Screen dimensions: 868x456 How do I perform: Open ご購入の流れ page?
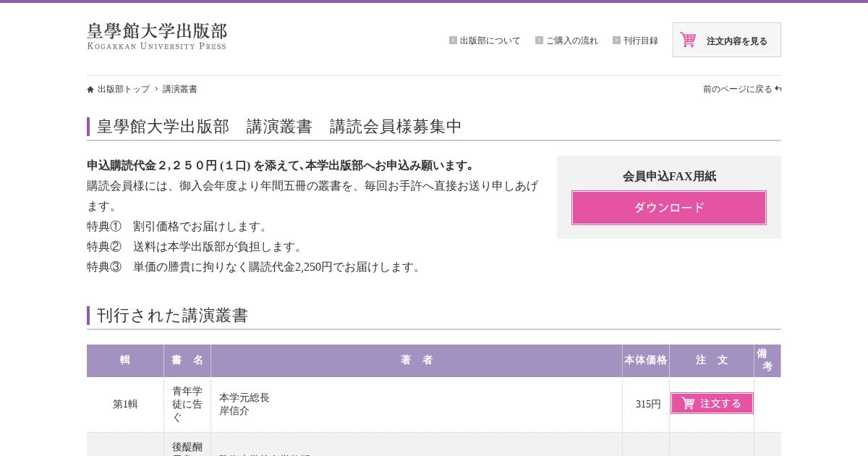(x=571, y=41)
